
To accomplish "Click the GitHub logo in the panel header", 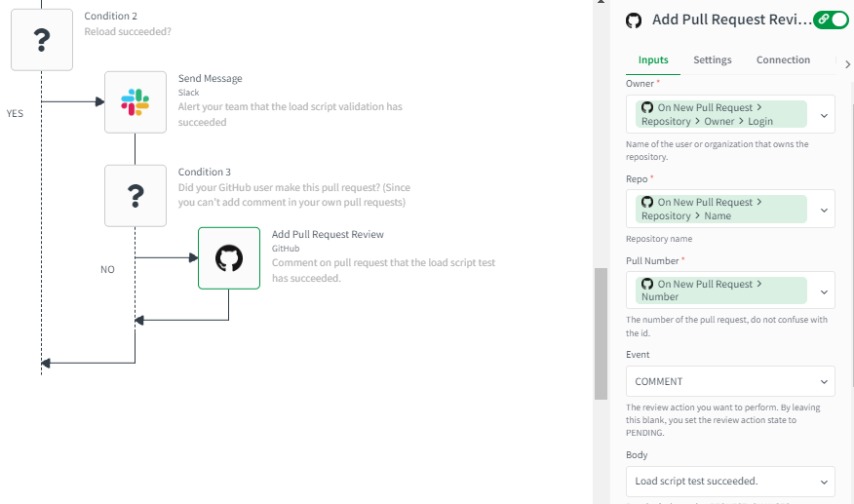I will (634, 20).
